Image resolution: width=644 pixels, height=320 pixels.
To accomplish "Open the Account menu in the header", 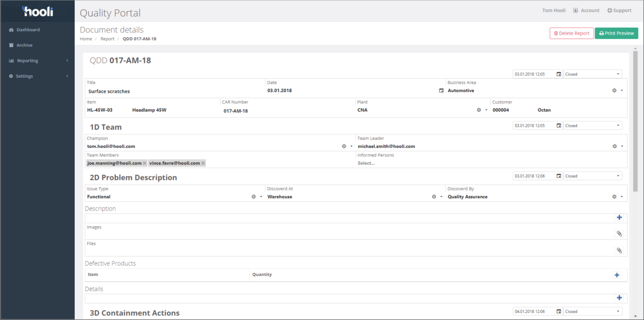I will tap(586, 10).
